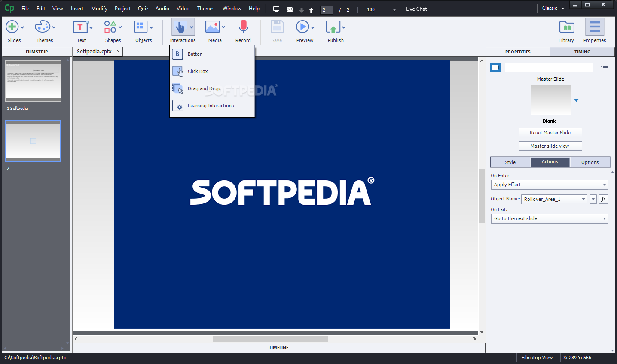Expand the Shapes dropdown arrow
The width and height of the screenshot is (617, 364).
tap(120, 27)
